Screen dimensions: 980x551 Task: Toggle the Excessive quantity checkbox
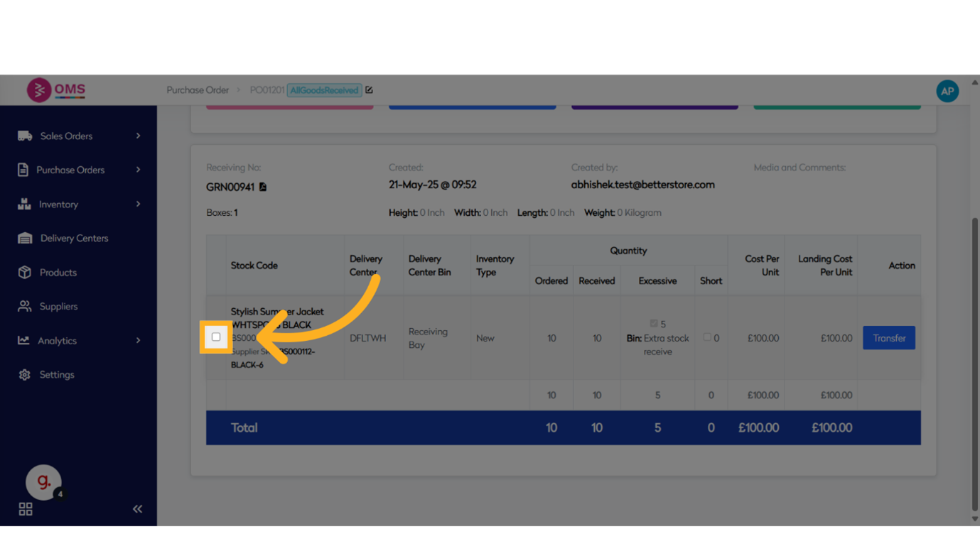click(654, 324)
